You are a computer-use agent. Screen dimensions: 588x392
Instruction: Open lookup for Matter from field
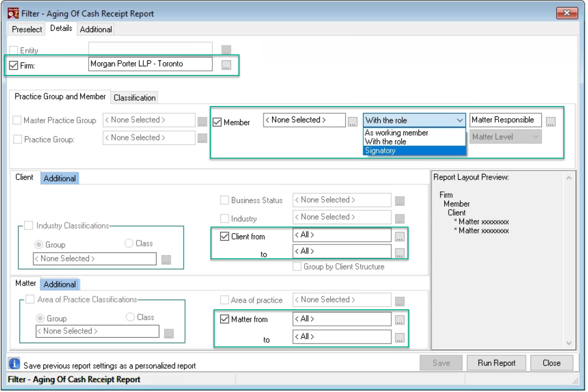tap(399, 320)
